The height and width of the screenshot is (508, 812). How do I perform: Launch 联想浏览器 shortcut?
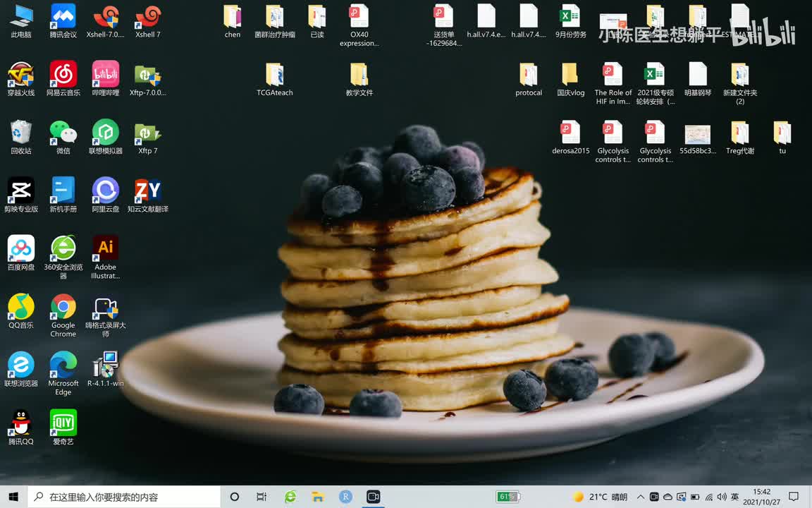[x=21, y=370]
